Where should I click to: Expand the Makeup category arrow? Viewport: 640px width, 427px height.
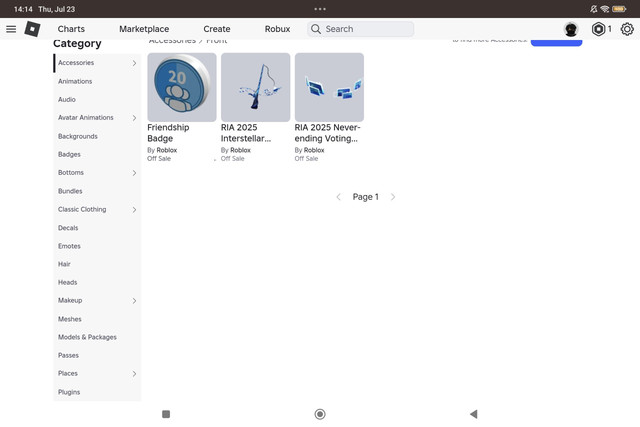[x=134, y=300]
